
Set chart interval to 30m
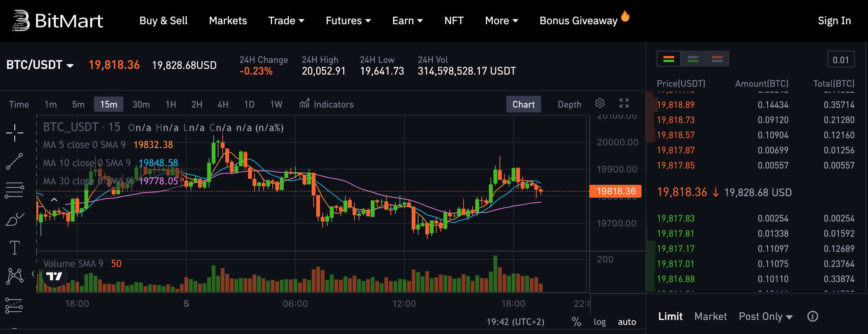pos(141,104)
